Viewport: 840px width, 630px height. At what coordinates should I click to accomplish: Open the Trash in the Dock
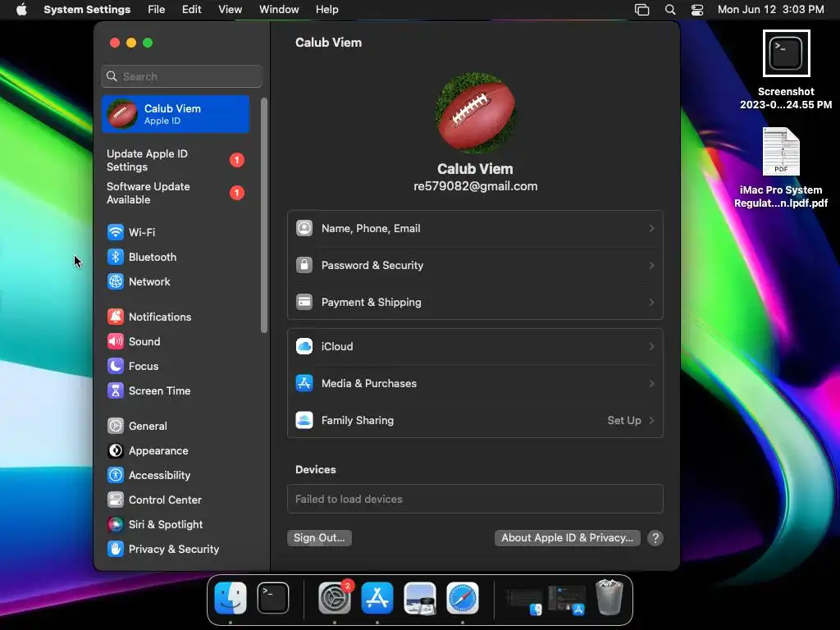pos(609,597)
